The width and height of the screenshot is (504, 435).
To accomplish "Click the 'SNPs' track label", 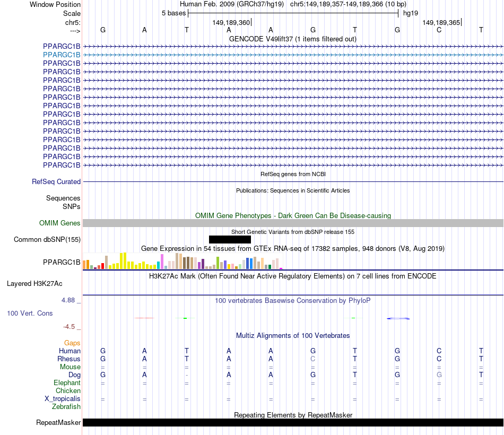I will coord(72,206).
